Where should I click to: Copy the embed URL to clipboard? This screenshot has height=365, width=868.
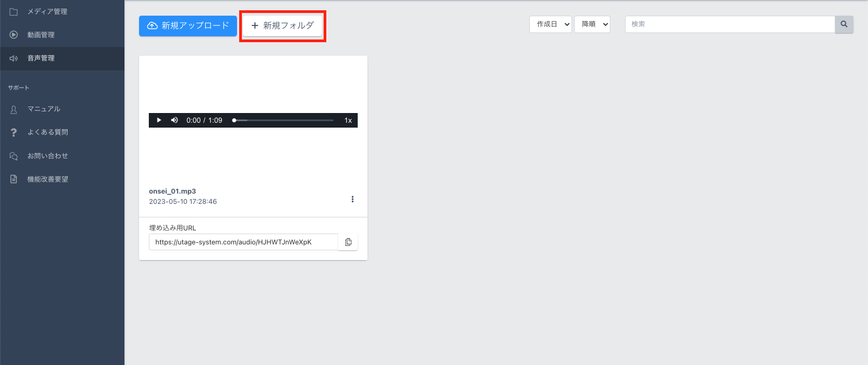(348, 242)
